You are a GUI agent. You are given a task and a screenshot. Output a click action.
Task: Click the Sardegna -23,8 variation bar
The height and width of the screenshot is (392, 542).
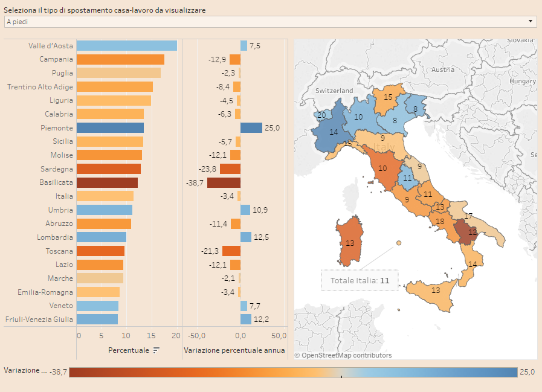[x=230, y=169]
